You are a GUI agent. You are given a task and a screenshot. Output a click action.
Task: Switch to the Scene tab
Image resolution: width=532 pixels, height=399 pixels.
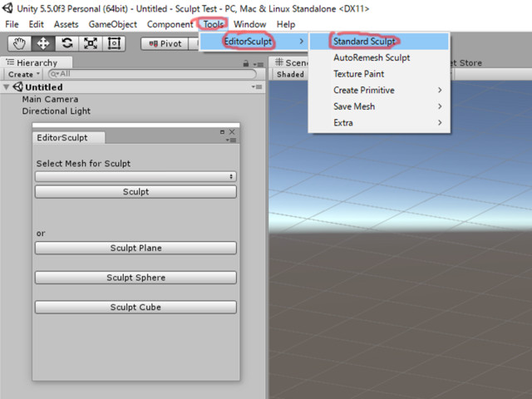click(291, 63)
